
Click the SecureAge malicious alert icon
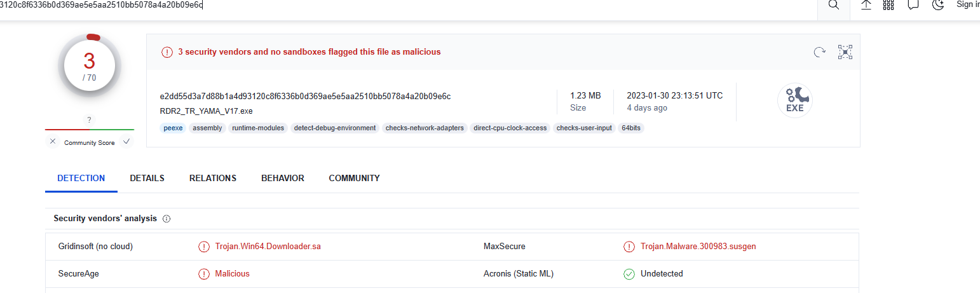[204, 274]
